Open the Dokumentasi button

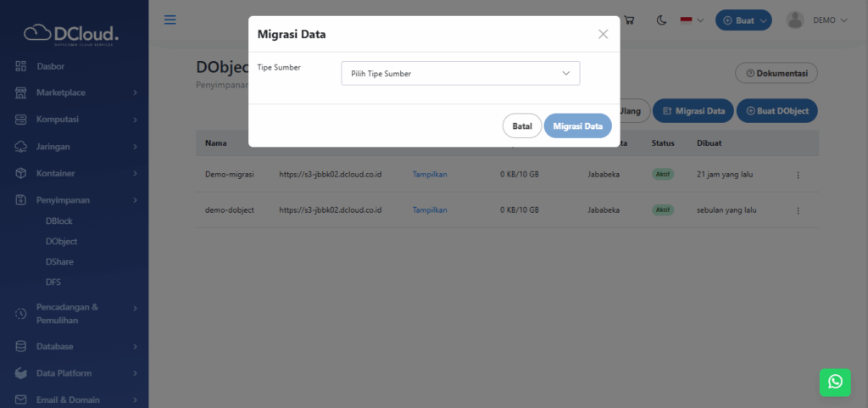pyautogui.click(x=776, y=73)
